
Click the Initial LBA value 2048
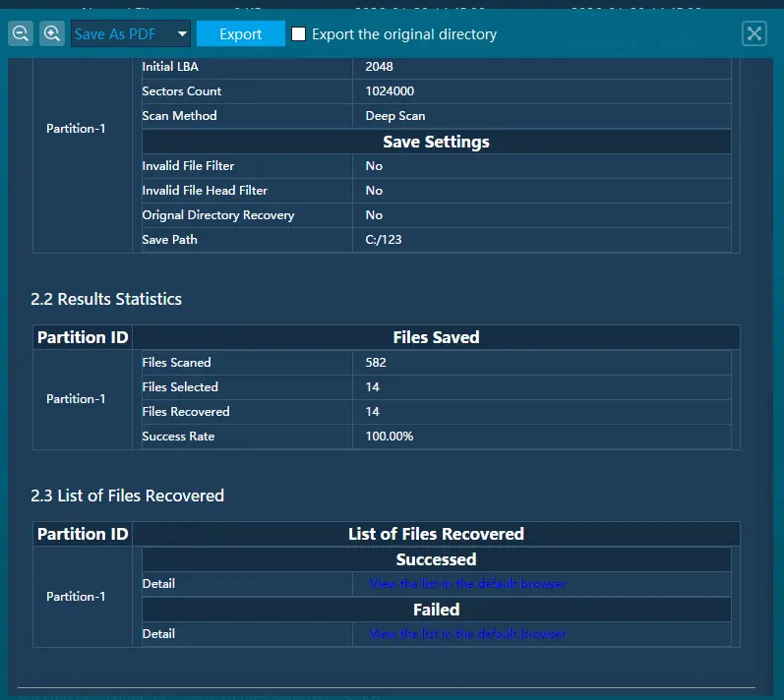380,67
